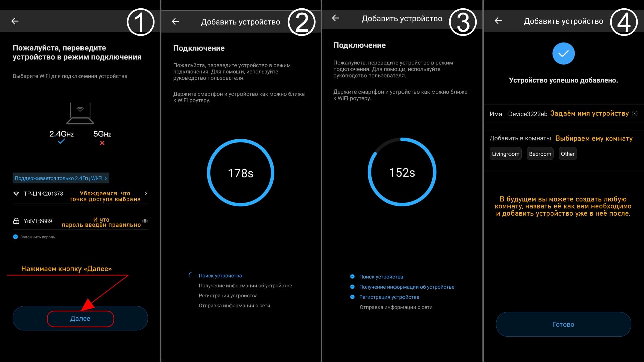
Task: Click the back arrow icon on screen 2
Action: tap(176, 21)
